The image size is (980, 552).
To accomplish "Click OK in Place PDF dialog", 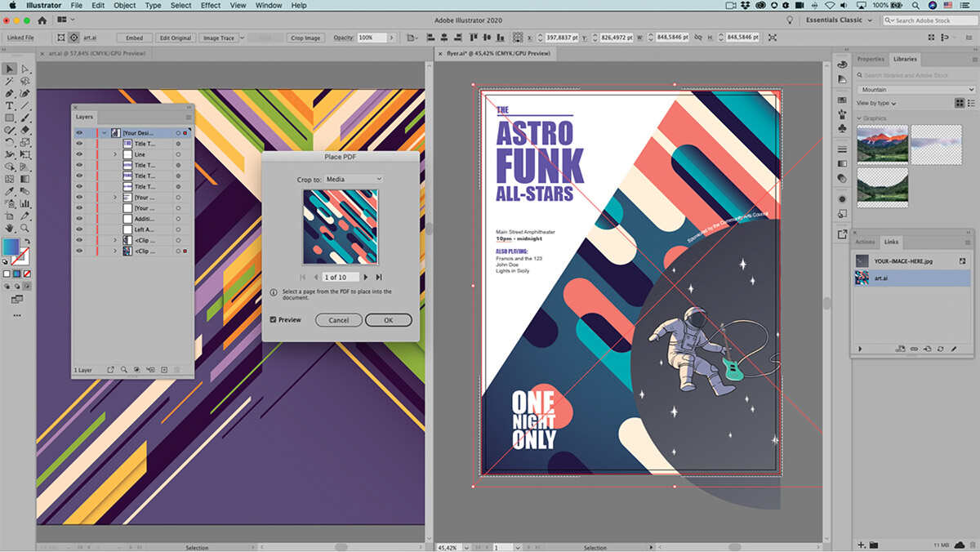I will 388,320.
